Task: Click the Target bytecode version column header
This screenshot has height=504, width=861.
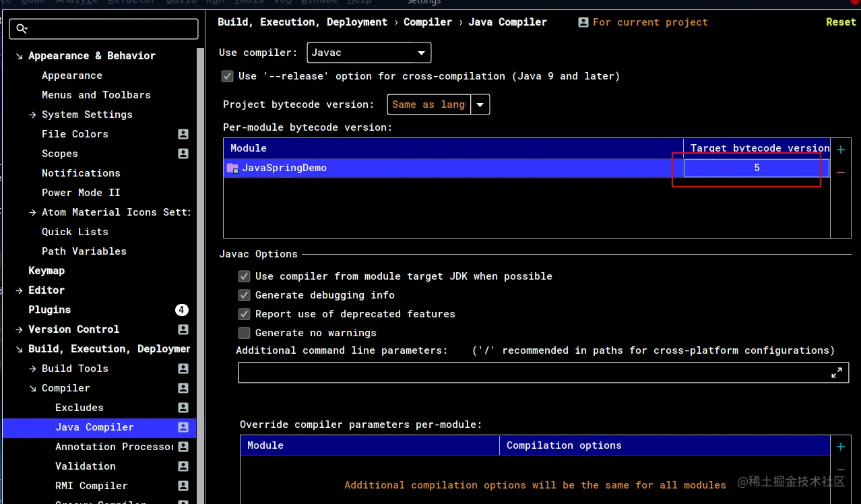Action: point(757,148)
